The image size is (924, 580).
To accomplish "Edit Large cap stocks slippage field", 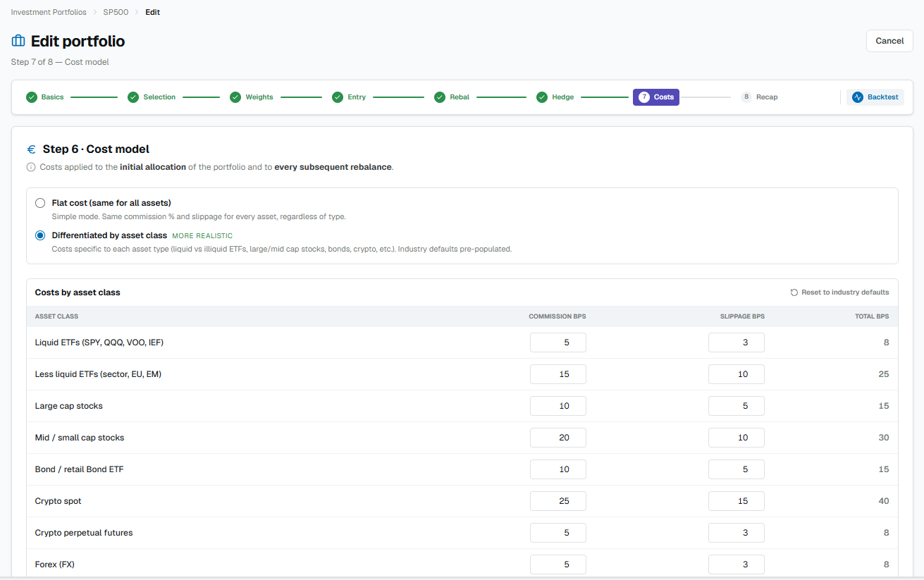I will 737,406.
